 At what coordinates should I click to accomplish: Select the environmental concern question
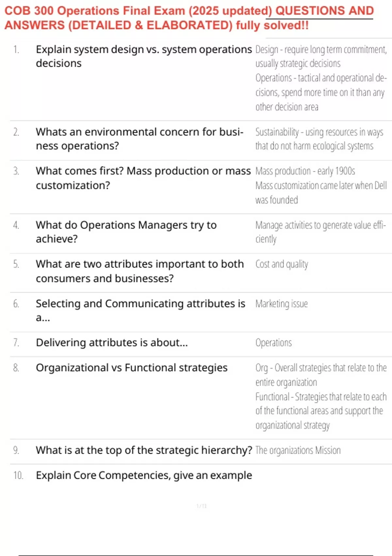pos(139,139)
